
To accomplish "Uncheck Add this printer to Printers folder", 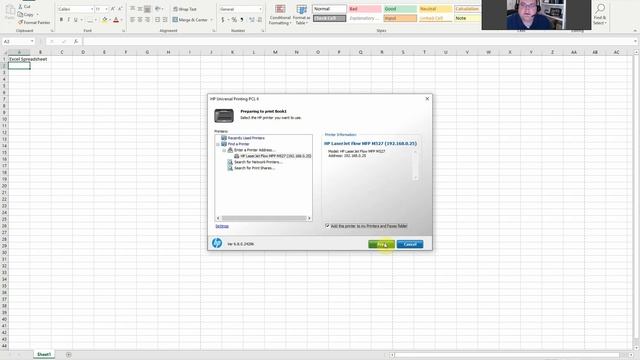I will (x=327, y=226).
